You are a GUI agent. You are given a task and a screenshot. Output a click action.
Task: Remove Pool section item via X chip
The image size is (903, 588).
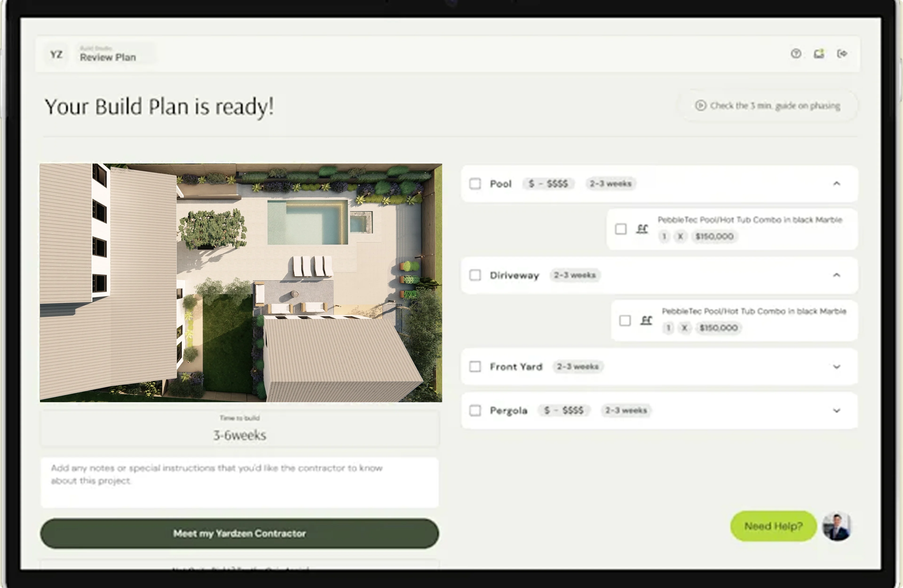point(680,236)
